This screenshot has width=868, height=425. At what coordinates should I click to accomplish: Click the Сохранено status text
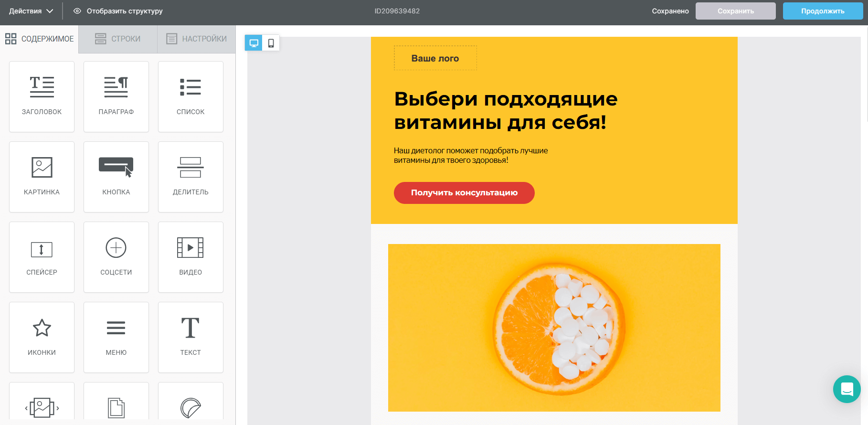[670, 11]
